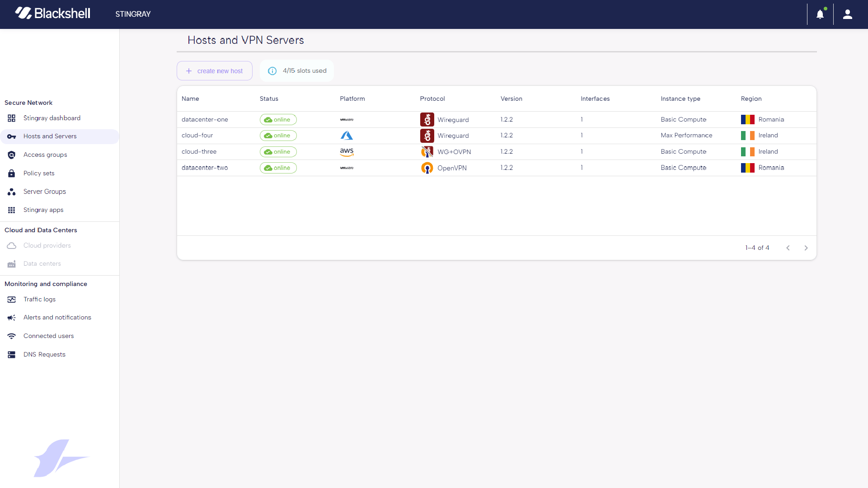Go to next table page
Screen dimensions: 868x488
(x=806, y=248)
